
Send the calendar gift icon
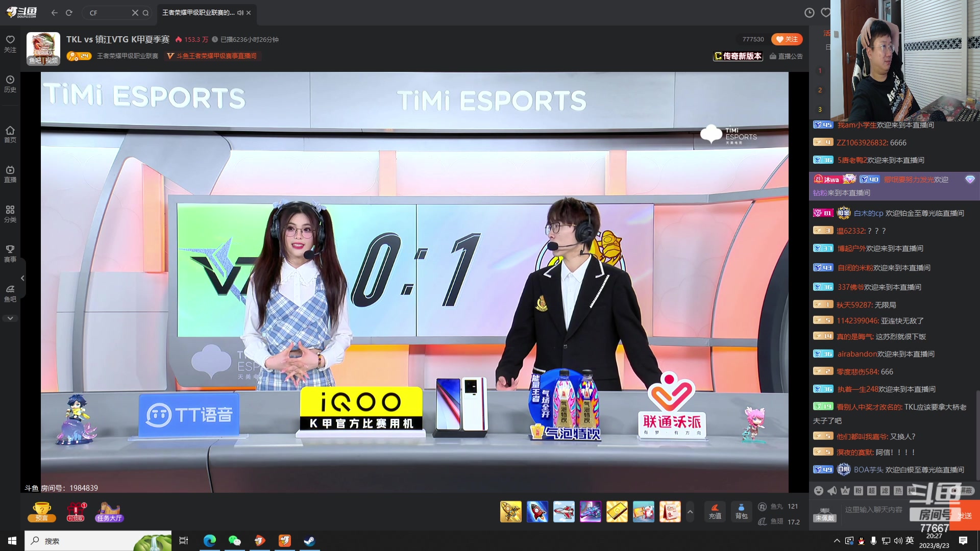pos(670,512)
